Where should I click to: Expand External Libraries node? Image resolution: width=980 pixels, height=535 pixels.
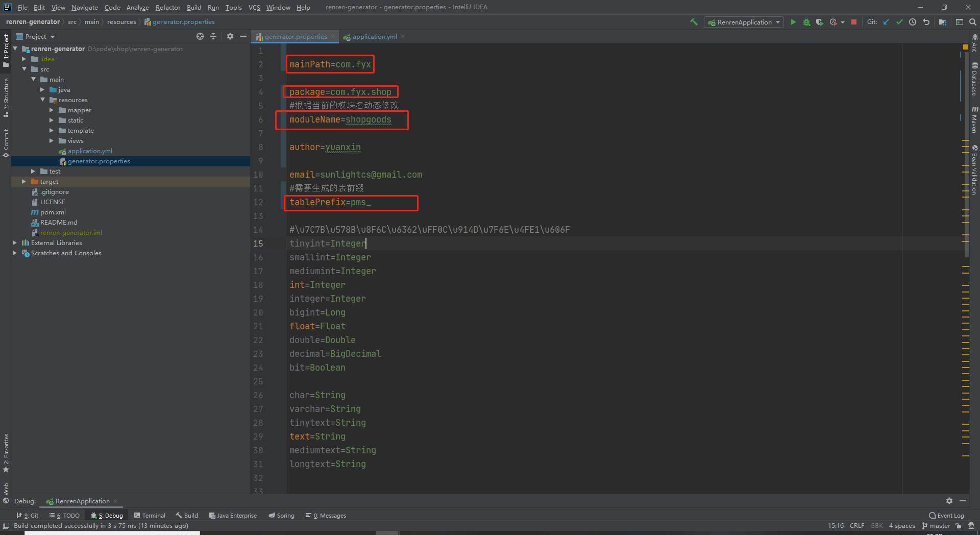pos(15,243)
